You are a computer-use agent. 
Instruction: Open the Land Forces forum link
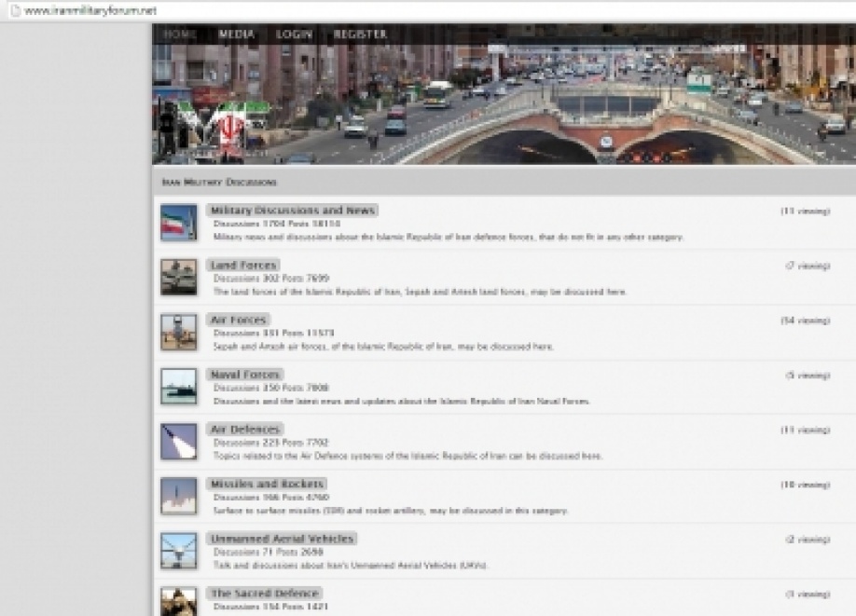[243, 265]
